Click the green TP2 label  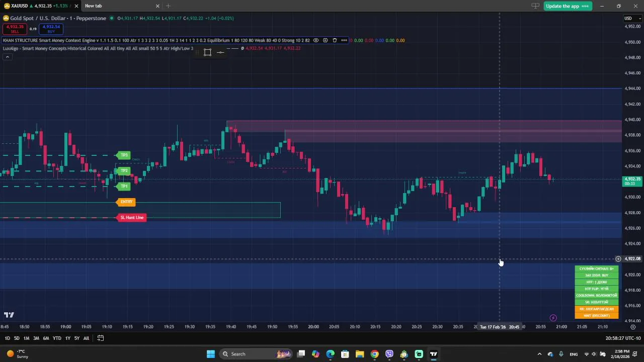(x=124, y=170)
